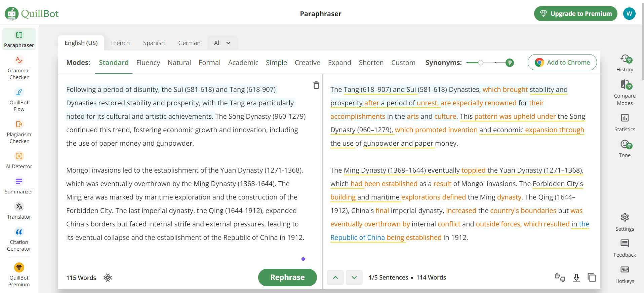Open the Citation Generator tool

coord(19,239)
